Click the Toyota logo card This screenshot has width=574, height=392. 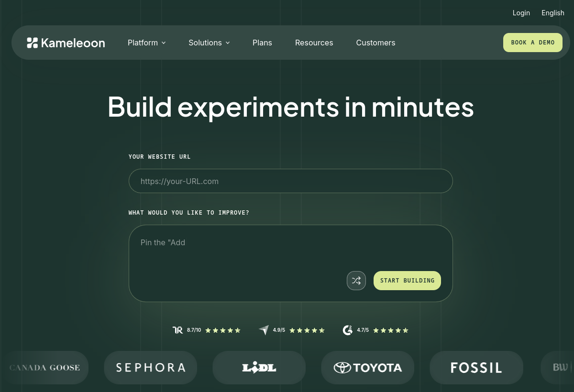click(x=367, y=368)
